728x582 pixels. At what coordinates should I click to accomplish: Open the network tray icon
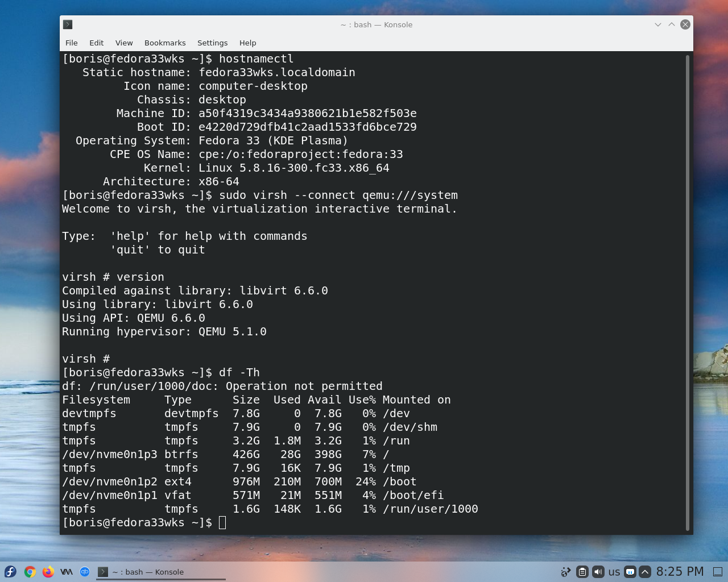(x=566, y=571)
